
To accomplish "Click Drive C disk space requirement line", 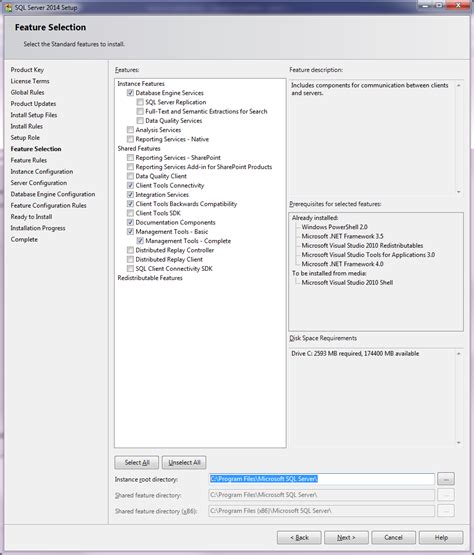I will (355, 354).
